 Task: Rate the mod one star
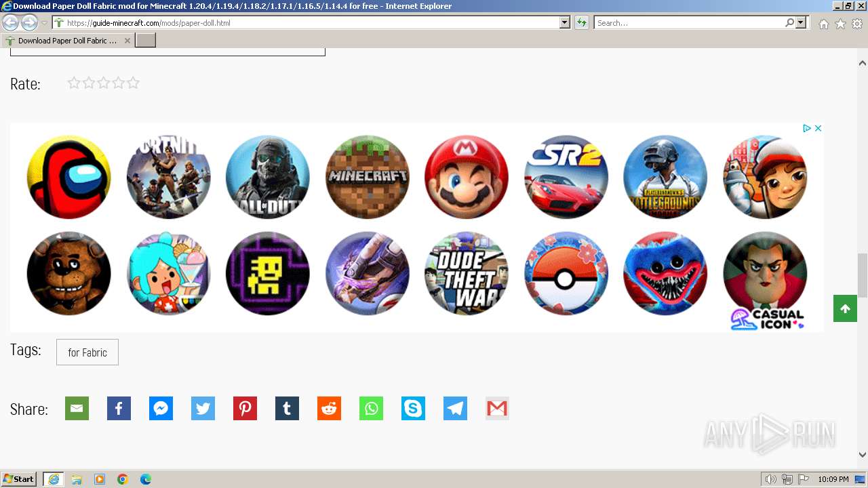74,83
